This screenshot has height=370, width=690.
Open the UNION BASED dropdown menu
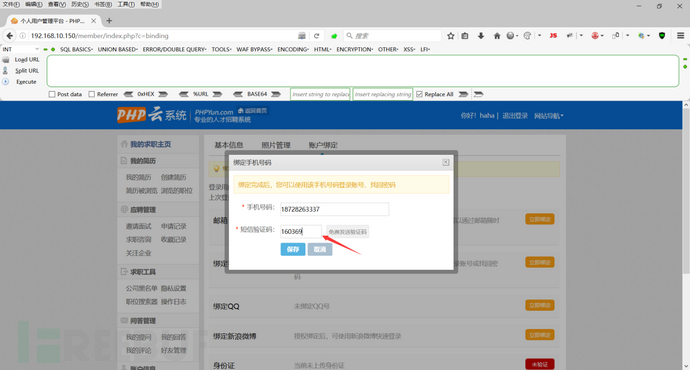(x=117, y=49)
